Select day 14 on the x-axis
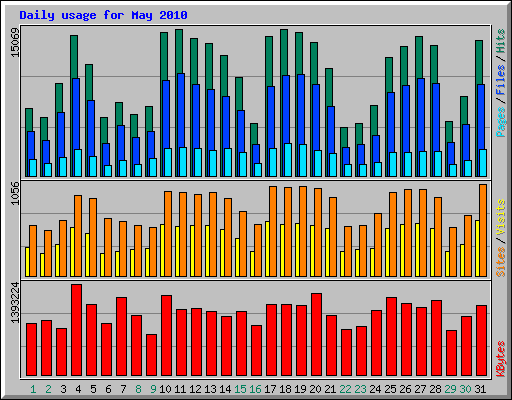 click(225, 389)
